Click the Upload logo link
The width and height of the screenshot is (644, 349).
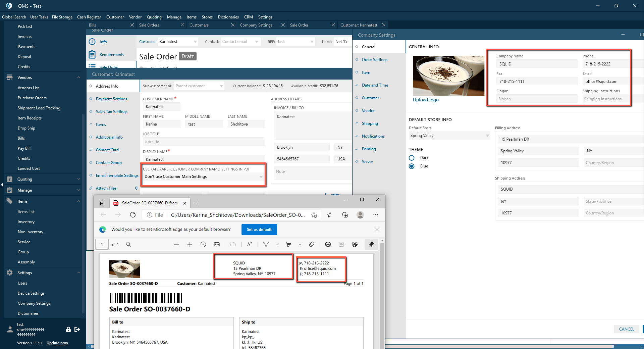(x=426, y=100)
